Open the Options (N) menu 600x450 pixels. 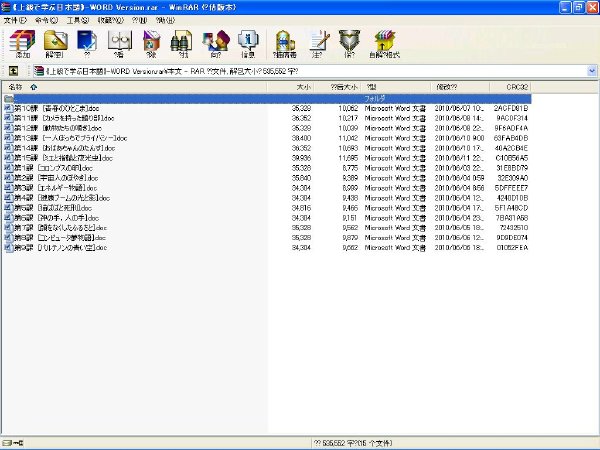[x=139, y=20]
